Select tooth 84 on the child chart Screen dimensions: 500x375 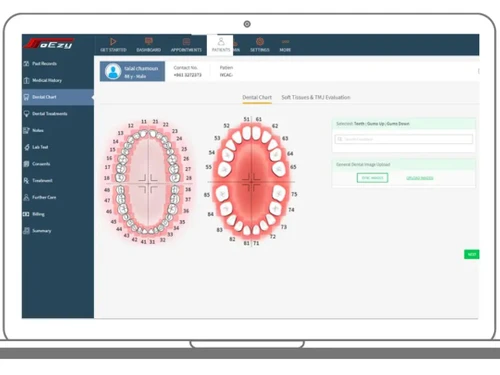click(226, 208)
